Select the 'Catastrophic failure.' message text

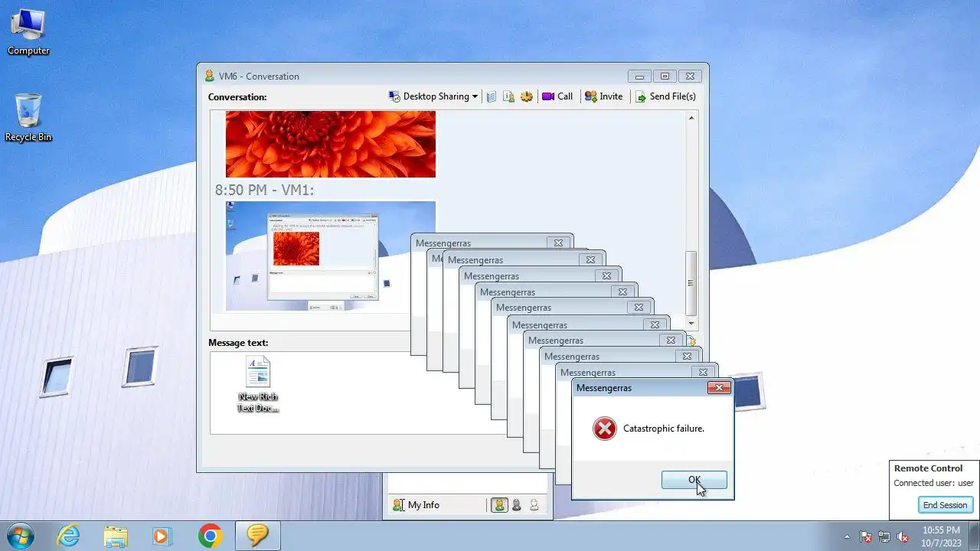coord(664,429)
